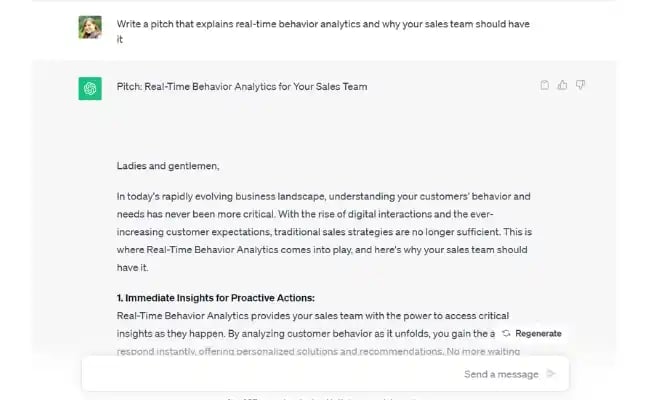The width and height of the screenshot is (650, 400).
Task: Copy the response with the clipboard icon
Action: tap(545, 85)
